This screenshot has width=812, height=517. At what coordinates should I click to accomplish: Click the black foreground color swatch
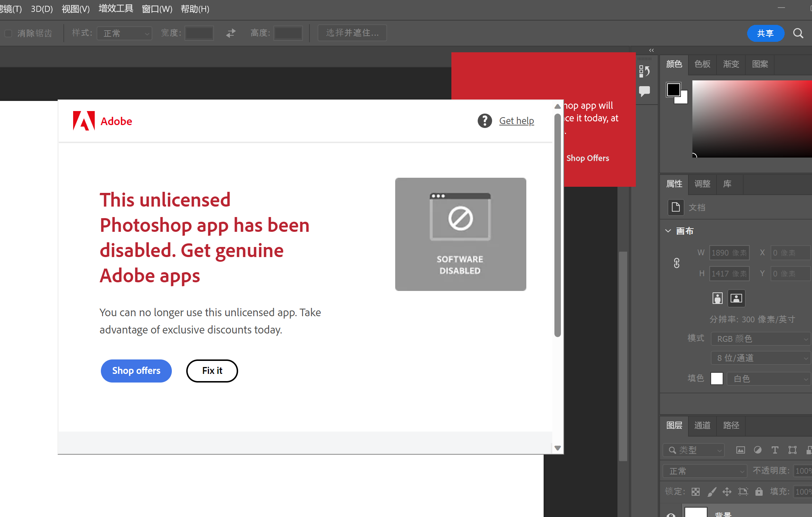click(673, 90)
